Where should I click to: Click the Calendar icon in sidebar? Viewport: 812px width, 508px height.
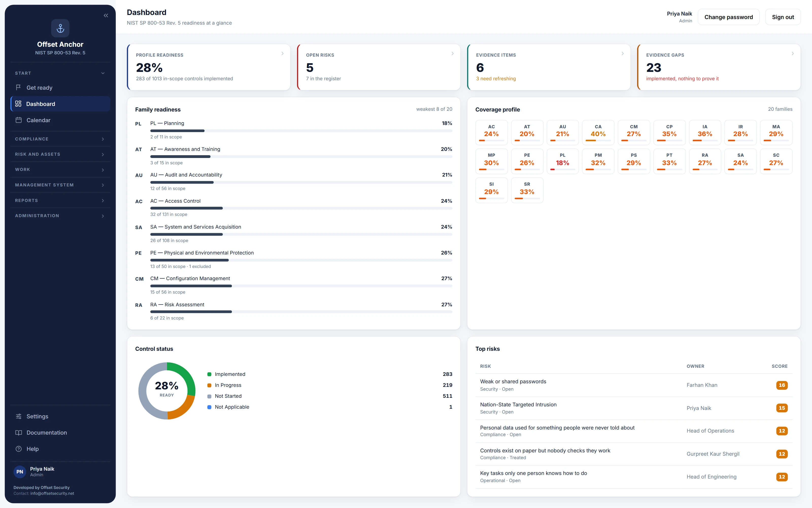coord(19,120)
